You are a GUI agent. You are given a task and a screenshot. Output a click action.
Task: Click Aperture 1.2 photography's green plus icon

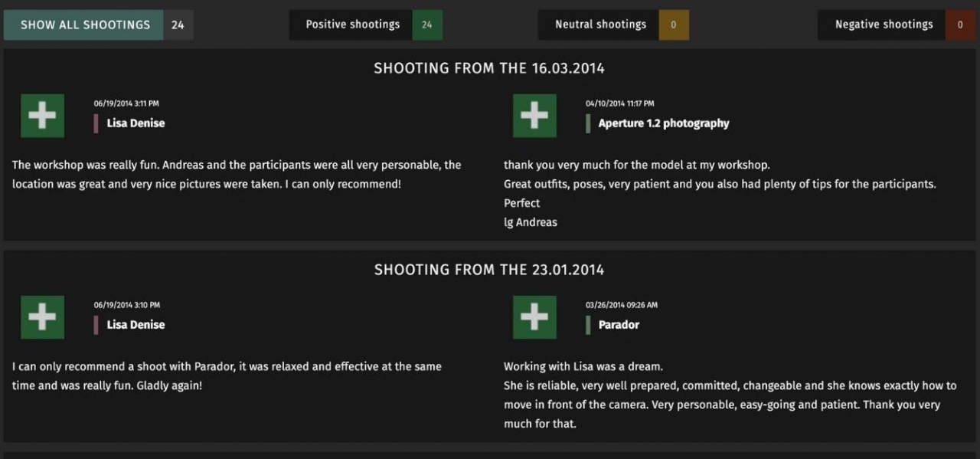(534, 116)
